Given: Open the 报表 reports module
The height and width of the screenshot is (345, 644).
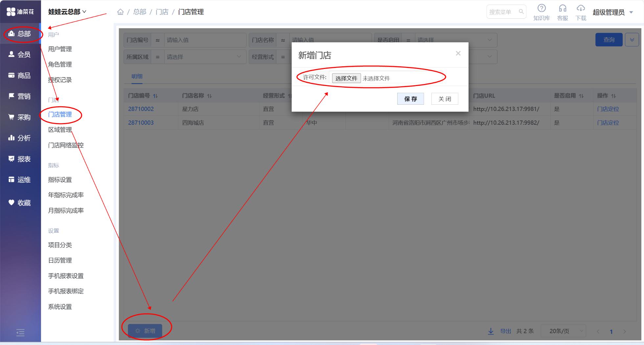Looking at the screenshot, I should coord(20,159).
